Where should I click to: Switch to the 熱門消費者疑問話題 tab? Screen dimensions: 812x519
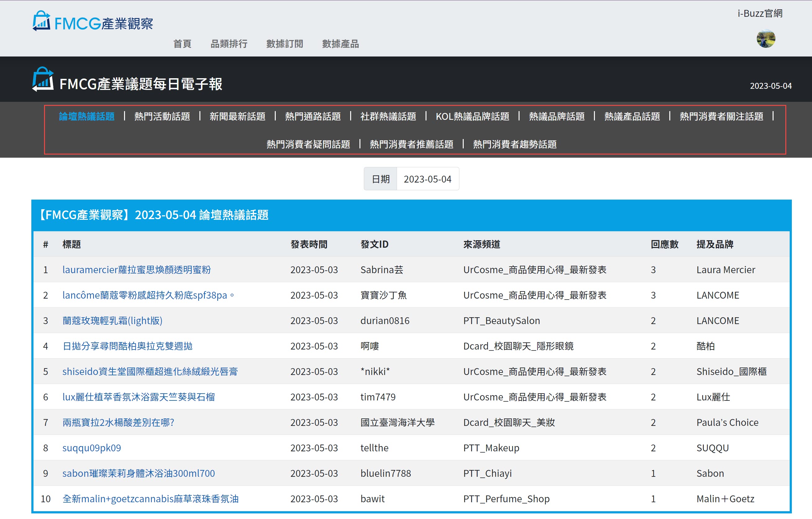tap(308, 144)
